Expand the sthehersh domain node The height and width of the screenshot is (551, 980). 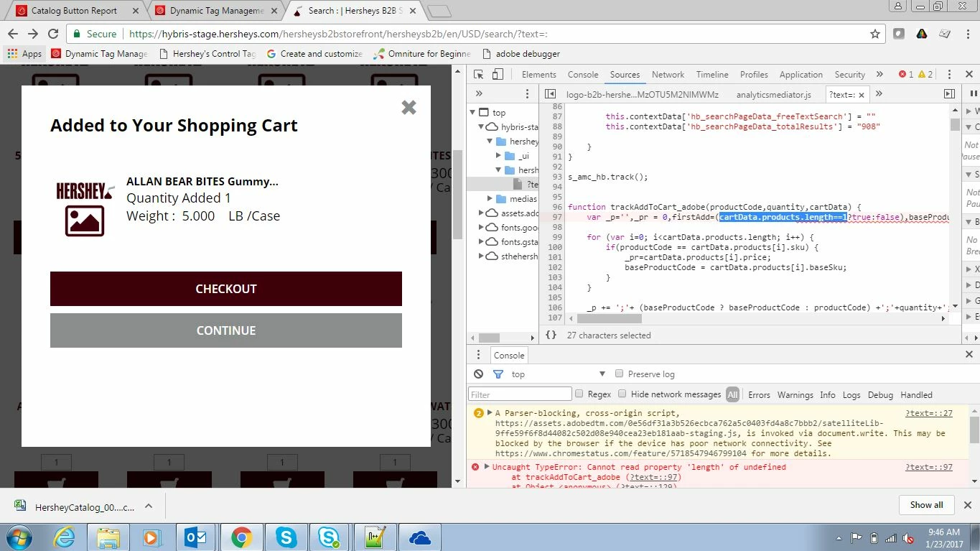click(482, 256)
